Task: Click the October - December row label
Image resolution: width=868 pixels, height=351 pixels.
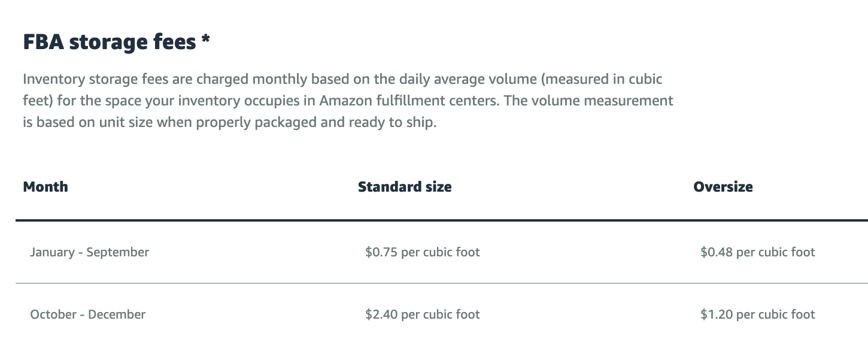Action: click(87, 314)
